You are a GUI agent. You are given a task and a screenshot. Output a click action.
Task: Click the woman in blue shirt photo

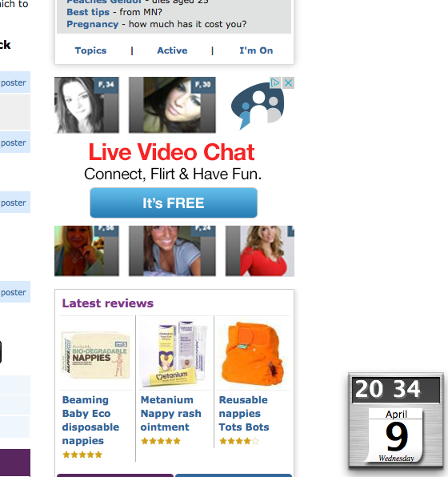point(172,251)
